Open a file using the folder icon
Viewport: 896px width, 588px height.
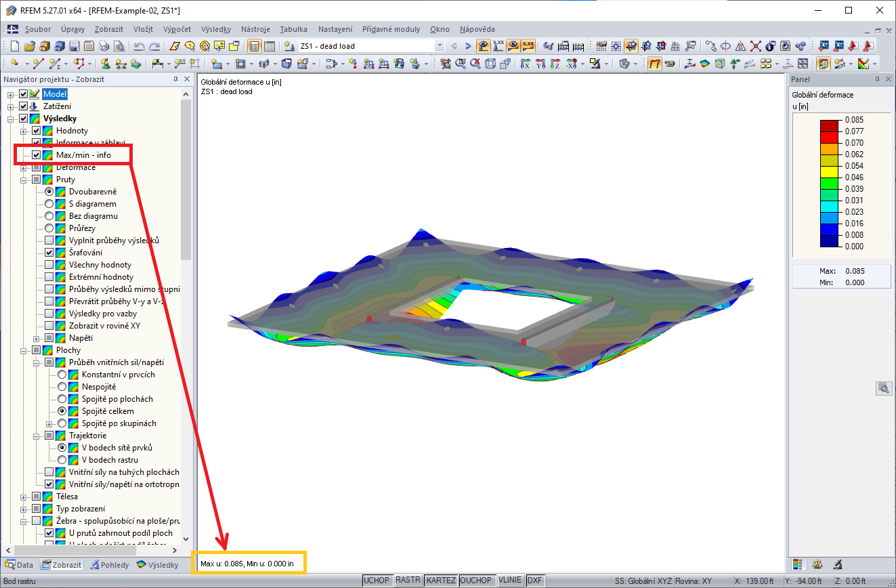pyautogui.click(x=29, y=46)
